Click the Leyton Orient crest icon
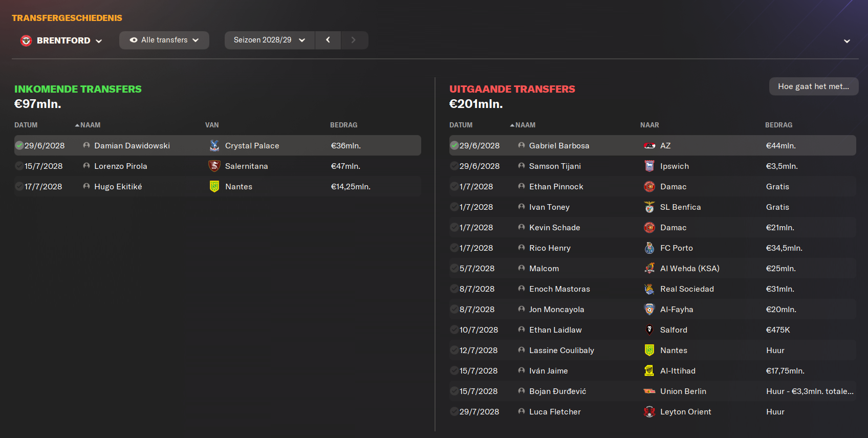This screenshot has width=868, height=438. click(649, 412)
